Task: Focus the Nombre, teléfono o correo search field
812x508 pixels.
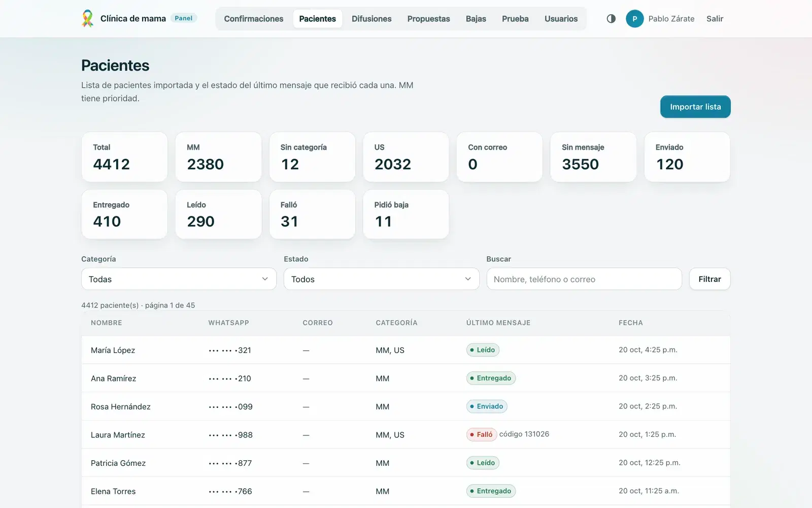Action: [584, 279]
